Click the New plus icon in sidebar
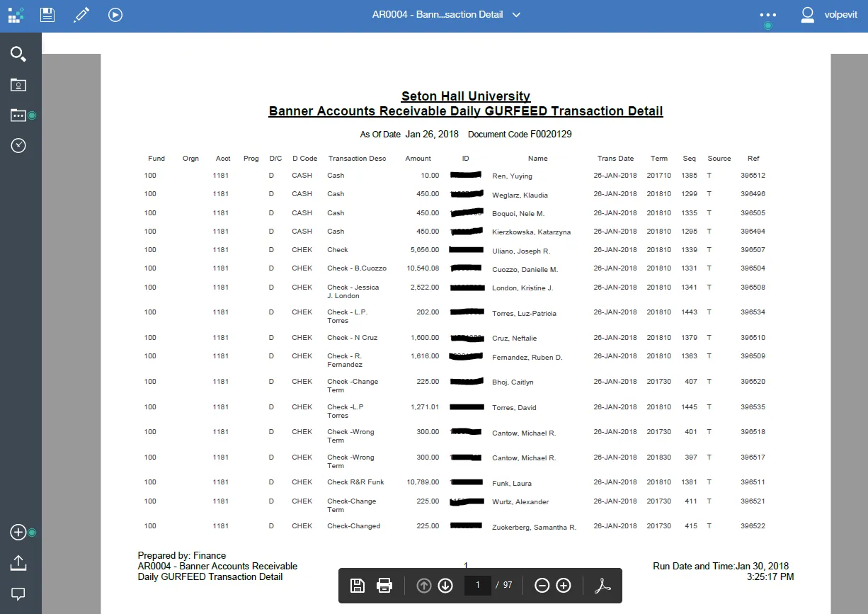This screenshot has width=868, height=614. 18,533
